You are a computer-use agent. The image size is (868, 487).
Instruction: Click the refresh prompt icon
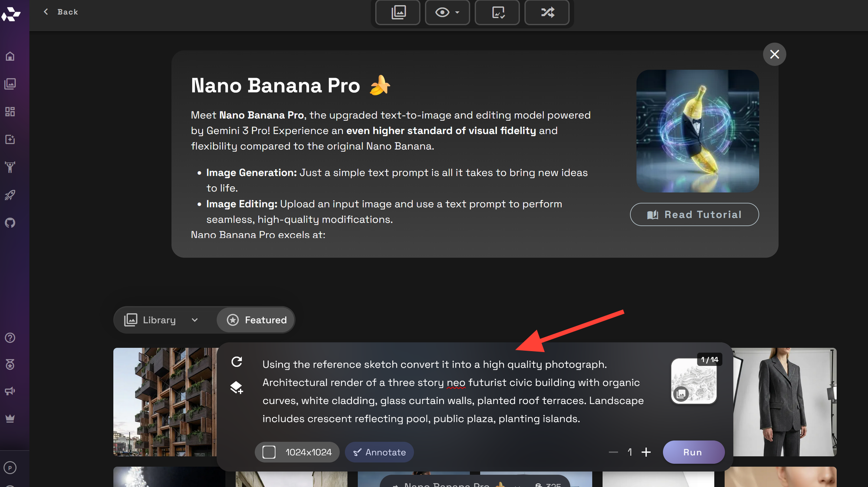(237, 362)
